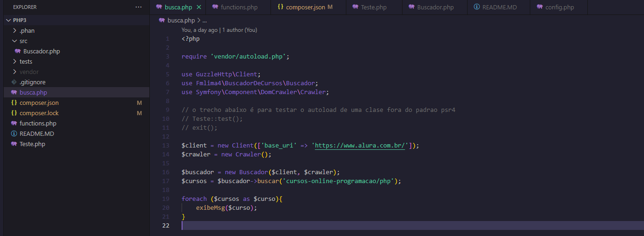Click the breadcrumb ellipsis after busca.php
The image size is (644, 236).
pos(205,21)
